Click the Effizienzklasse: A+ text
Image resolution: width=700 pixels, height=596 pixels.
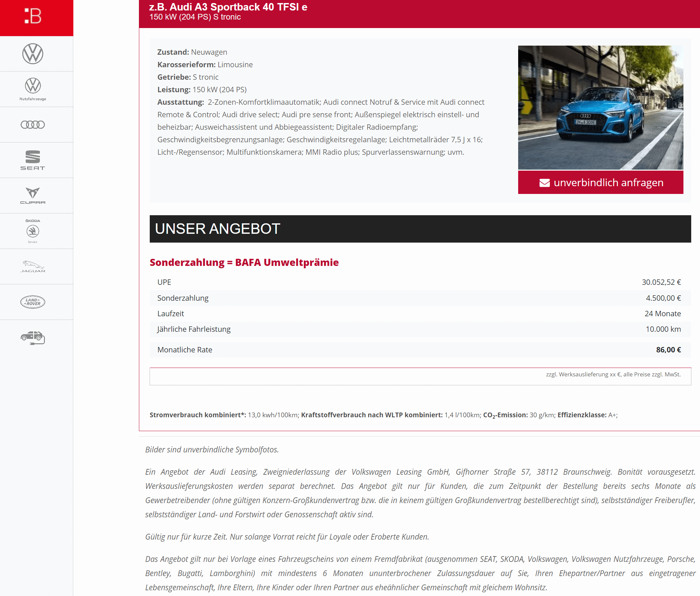pyautogui.click(x=587, y=415)
